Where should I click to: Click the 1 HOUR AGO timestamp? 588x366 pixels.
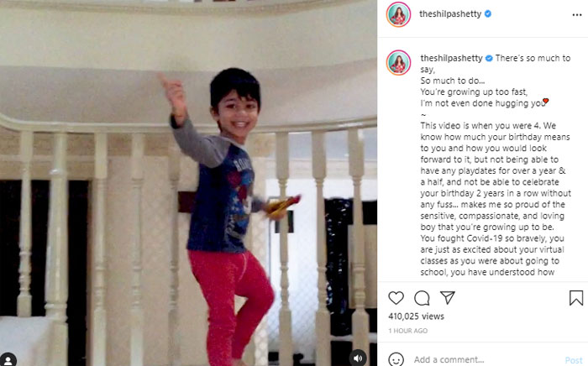[x=408, y=331]
